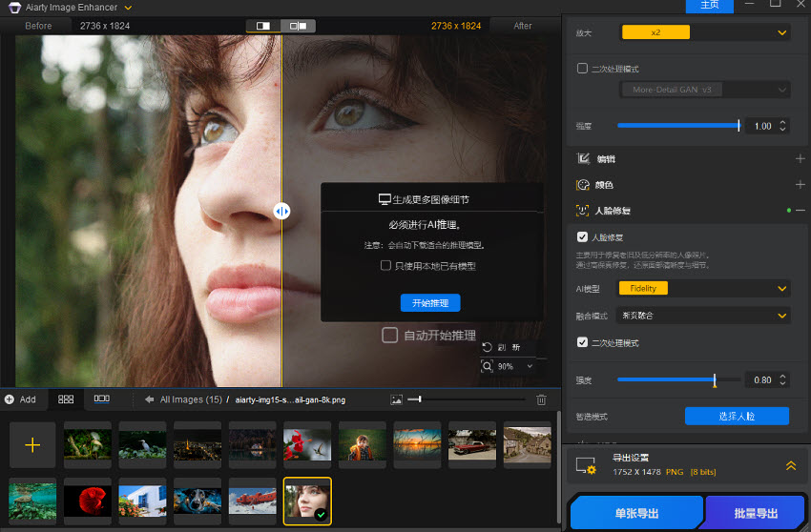The height and width of the screenshot is (532, 811).
Task: Click the 主页 home tab
Action: pyautogui.click(x=710, y=5)
